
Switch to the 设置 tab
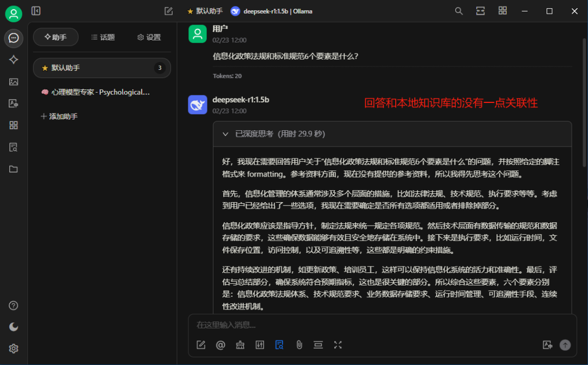(149, 37)
